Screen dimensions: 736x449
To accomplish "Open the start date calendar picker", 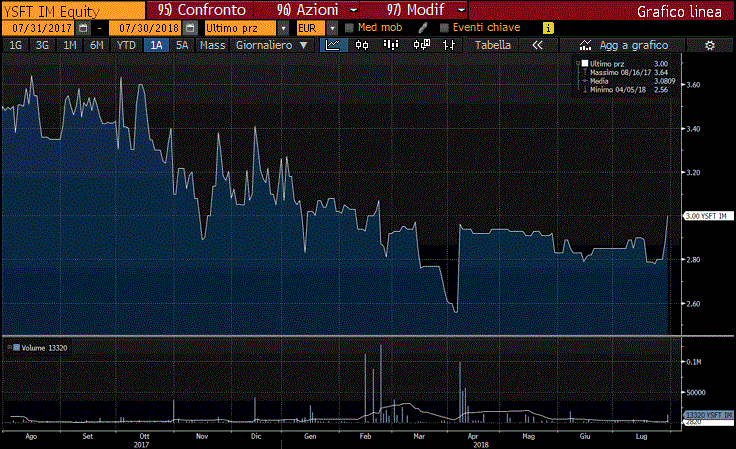I will click(x=83, y=28).
